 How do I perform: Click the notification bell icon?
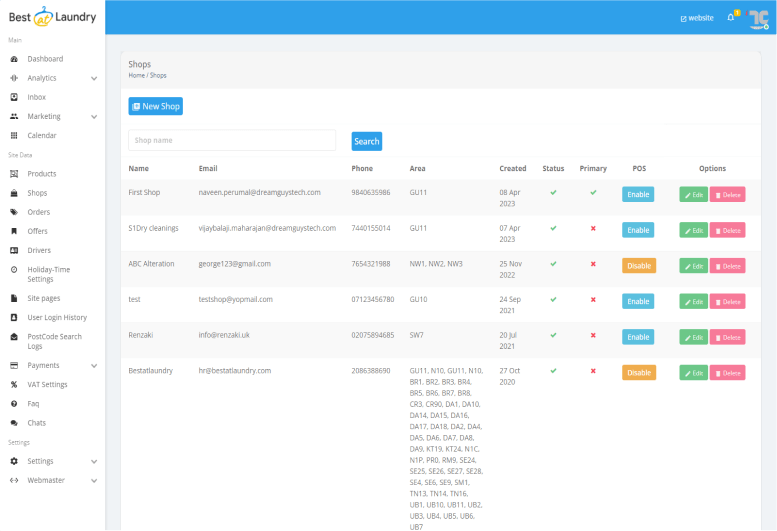(731, 17)
